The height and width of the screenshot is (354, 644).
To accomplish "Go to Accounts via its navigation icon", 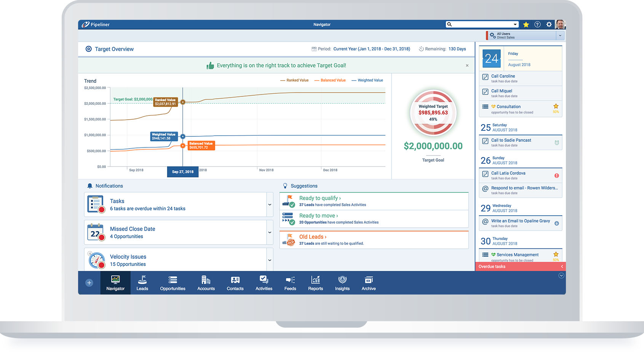I will [x=206, y=283].
